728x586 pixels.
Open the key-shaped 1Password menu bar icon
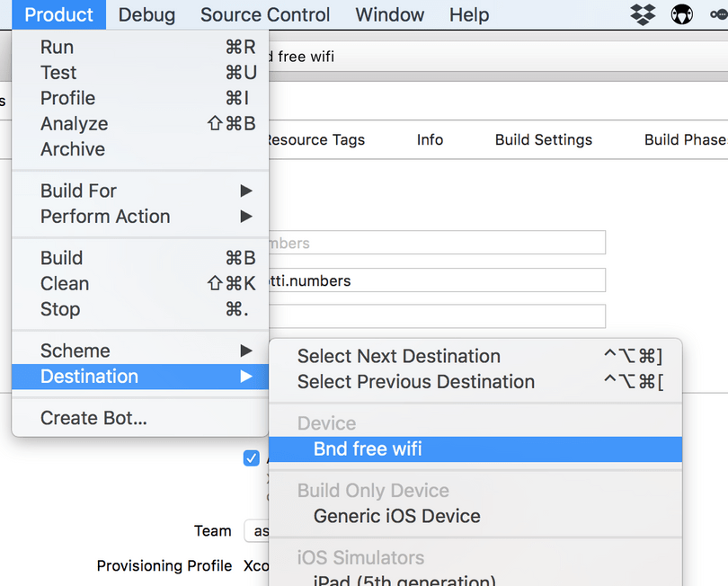(x=719, y=15)
